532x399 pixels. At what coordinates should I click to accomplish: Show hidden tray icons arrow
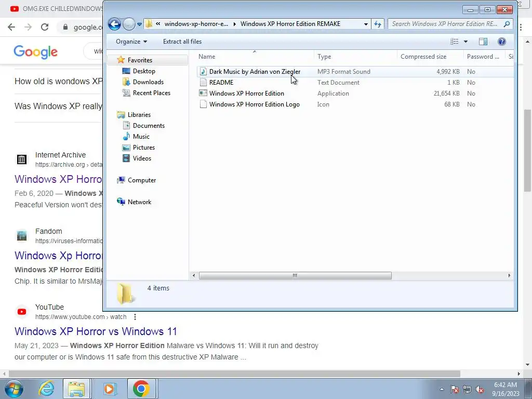442,389
